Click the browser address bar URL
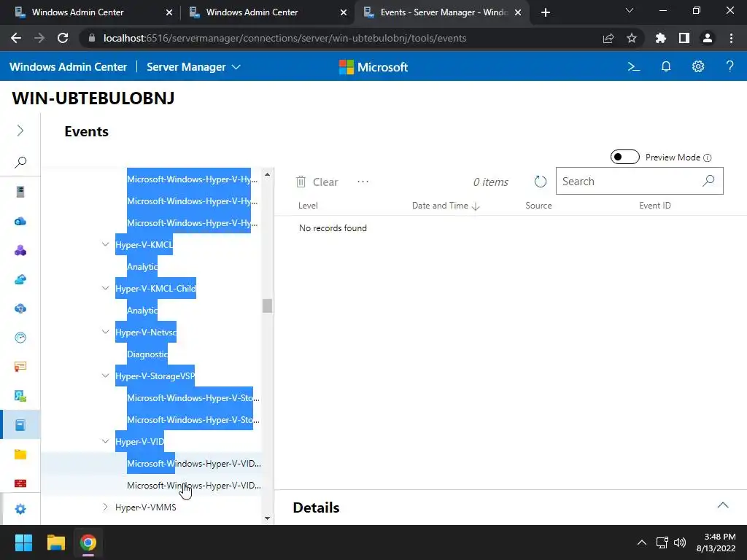The height and width of the screenshot is (560, 747). [285, 38]
